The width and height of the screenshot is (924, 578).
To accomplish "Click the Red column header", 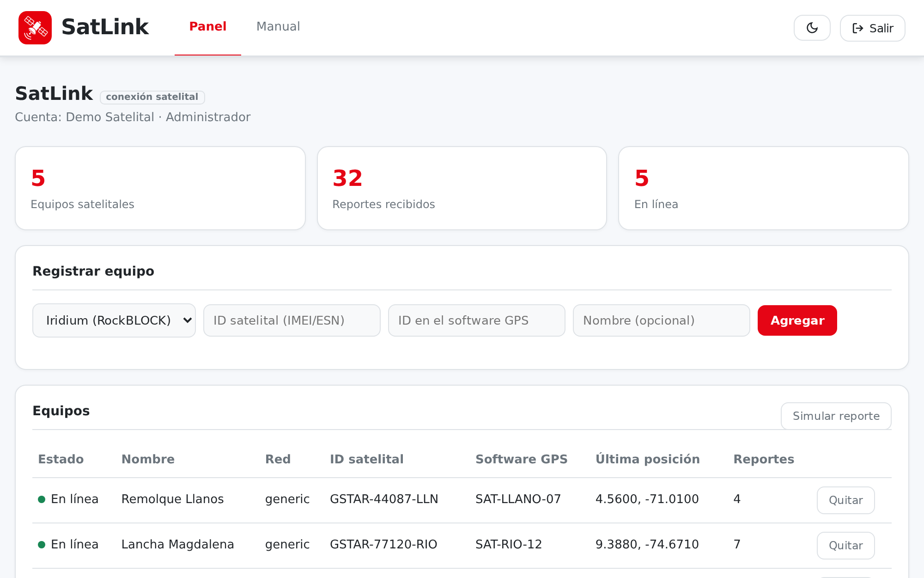I will coord(278,459).
